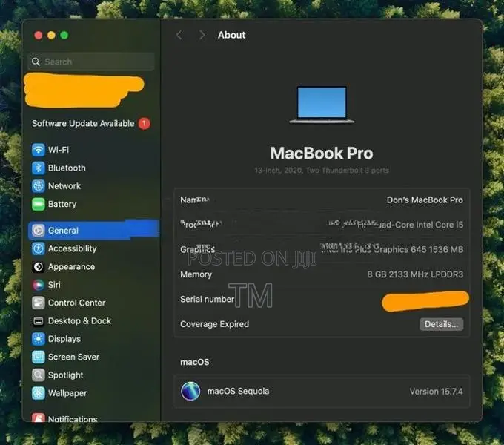Select the Accessibility label
The height and width of the screenshot is (445, 504).
coord(73,248)
